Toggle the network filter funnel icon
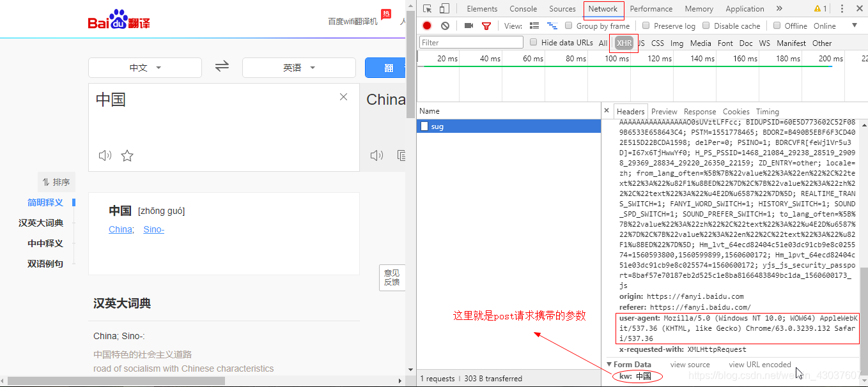The height and width of the screenshot is (387, 868). point(486,26)
